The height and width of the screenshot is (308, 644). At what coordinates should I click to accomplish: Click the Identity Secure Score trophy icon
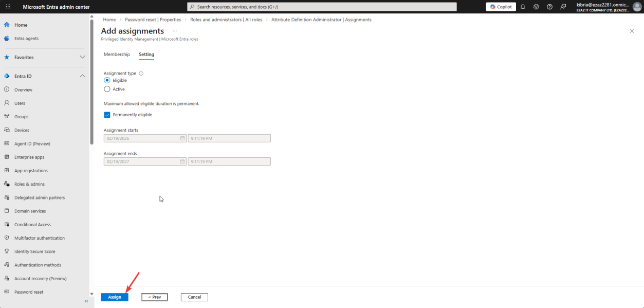tap(7, 251)
